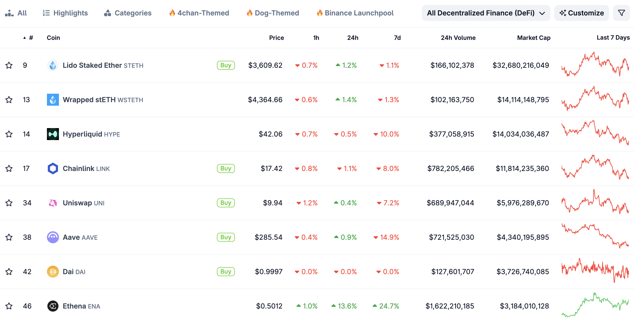Screen dimensions: 644x321
Task: Open the filter funnel icon
Action: [x=621, y=13]
